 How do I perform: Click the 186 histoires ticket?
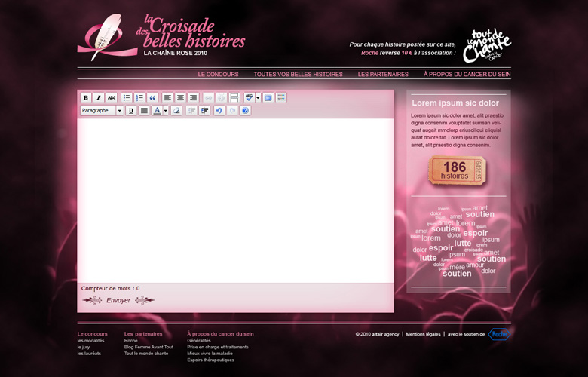pyautogui.click(x=457, y=171)
